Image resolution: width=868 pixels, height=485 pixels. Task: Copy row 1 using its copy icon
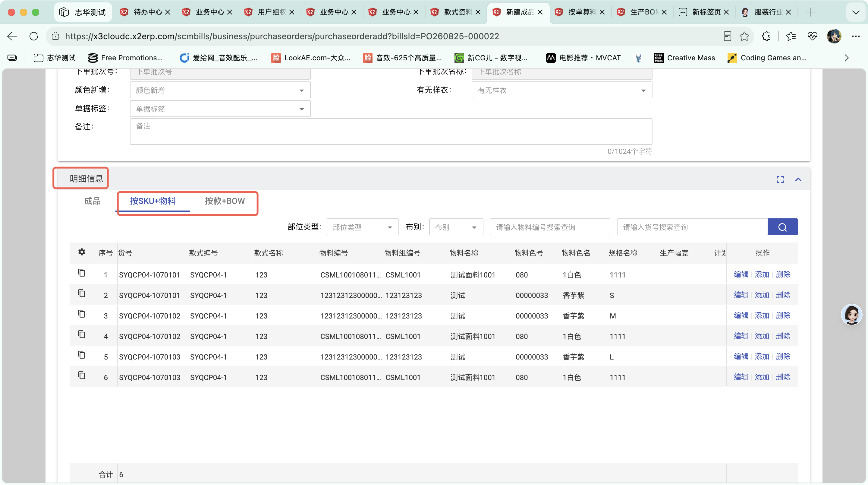click(x=82, y=273)
